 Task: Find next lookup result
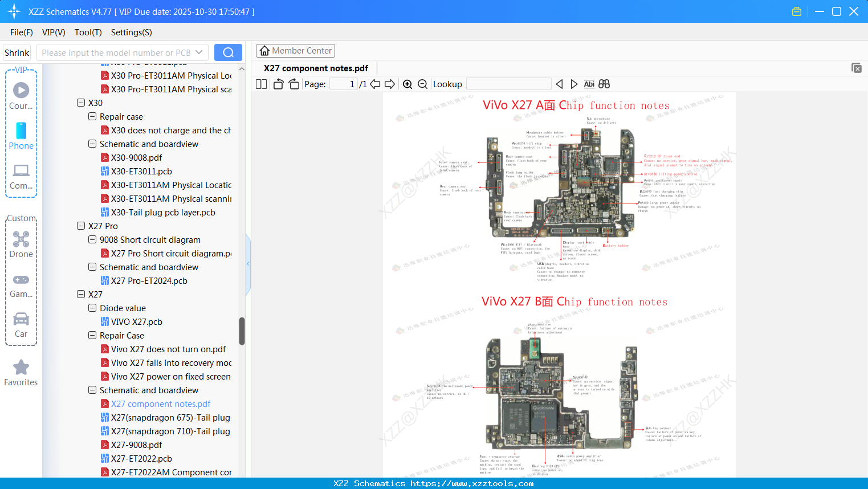574,84
